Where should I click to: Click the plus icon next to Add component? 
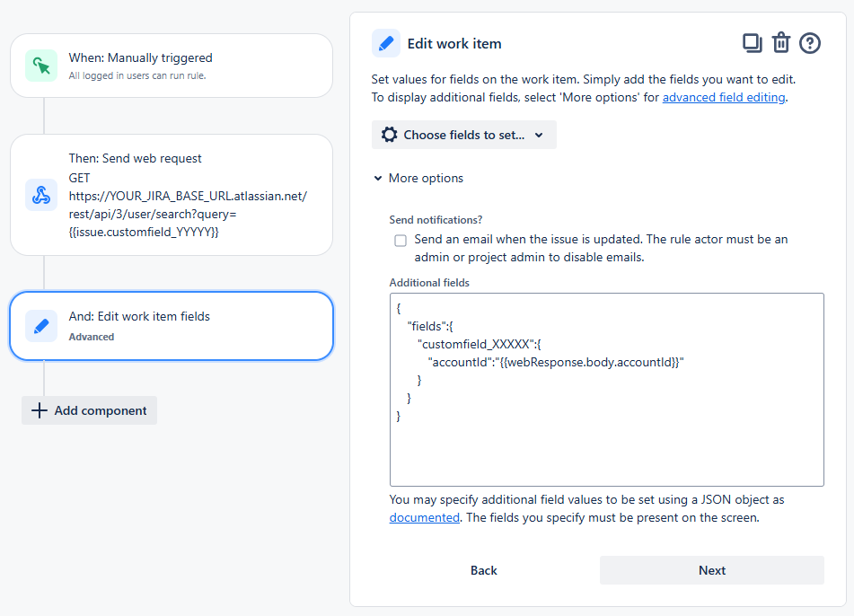(x=40, y=410)
